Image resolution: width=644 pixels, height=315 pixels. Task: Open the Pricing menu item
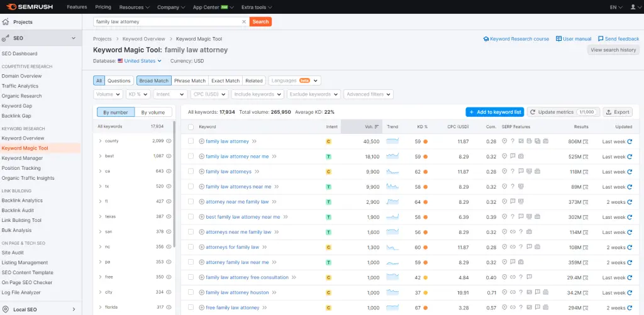tap(103, 7)
